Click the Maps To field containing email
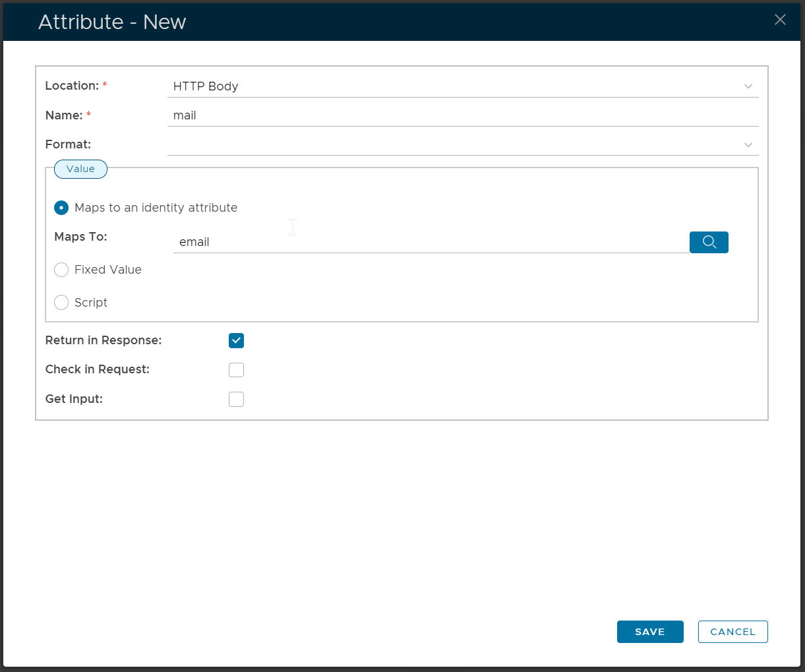Viewport: 805px width, 672px height. tap(429, 242)
